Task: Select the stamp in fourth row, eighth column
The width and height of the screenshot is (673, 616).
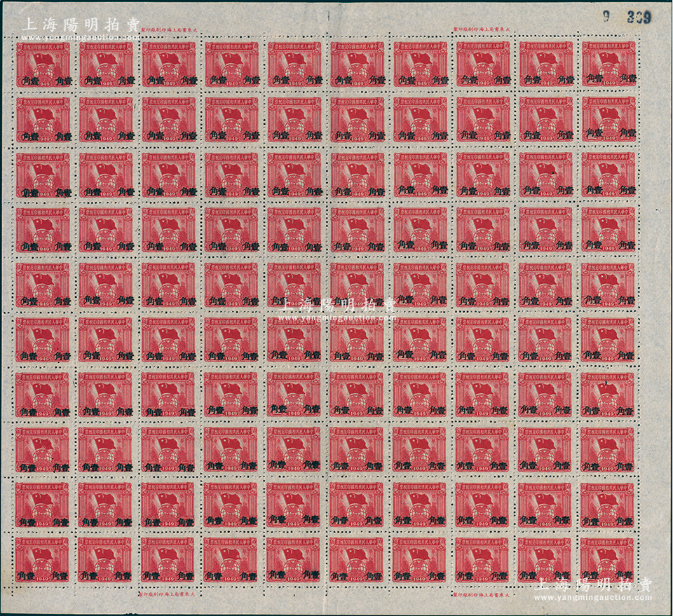Action: pyautogui.click(x=482, y=229)
